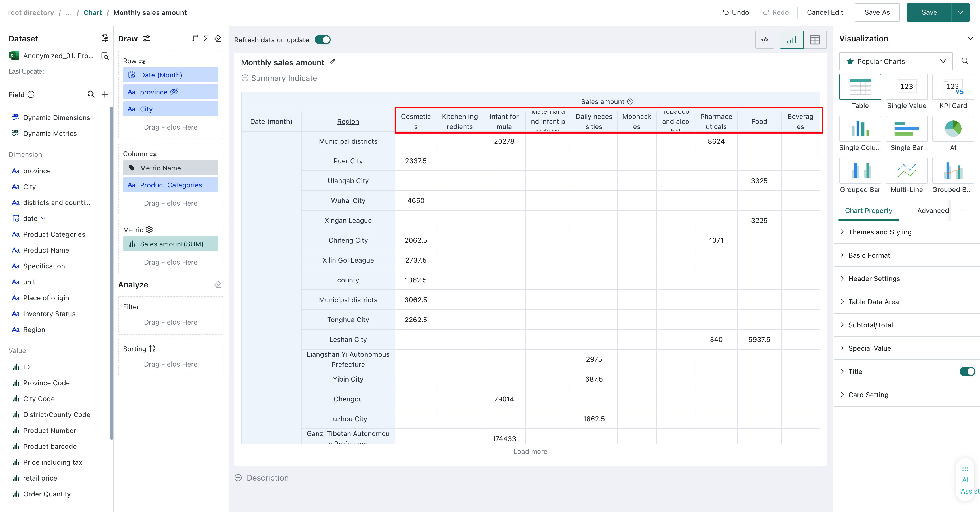Click the Column layout settings icon
This screenshot has height=512, width=980.
click(x=153, y=154)
